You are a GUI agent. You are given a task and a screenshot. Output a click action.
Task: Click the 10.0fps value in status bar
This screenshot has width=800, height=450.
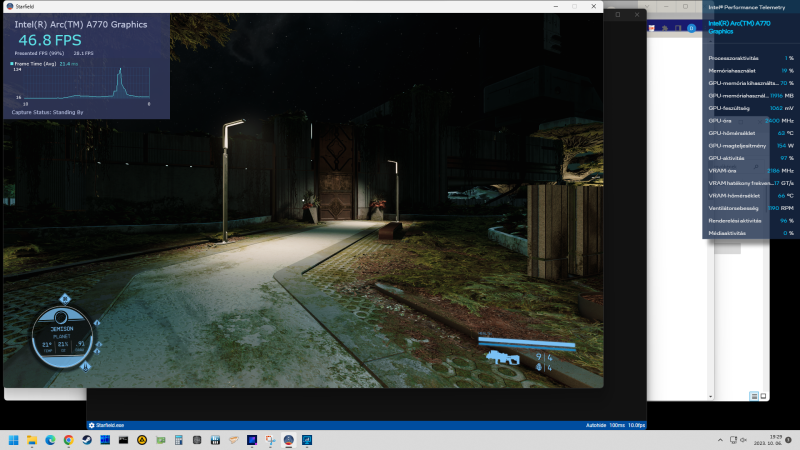click(x=636, y=425)
